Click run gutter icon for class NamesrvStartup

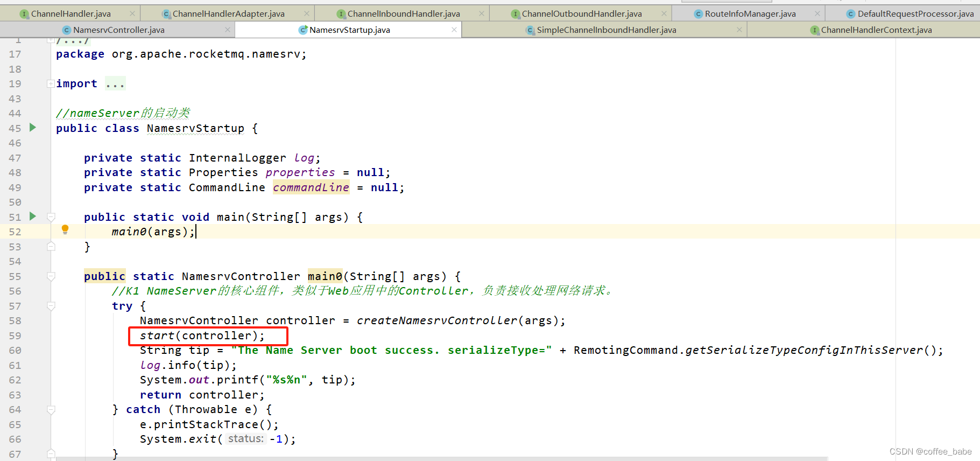click(33, 128)
